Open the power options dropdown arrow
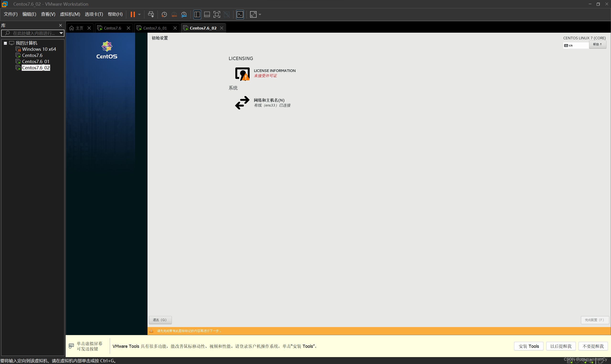This screenshot has height=364, width=611. pos(139,15)
